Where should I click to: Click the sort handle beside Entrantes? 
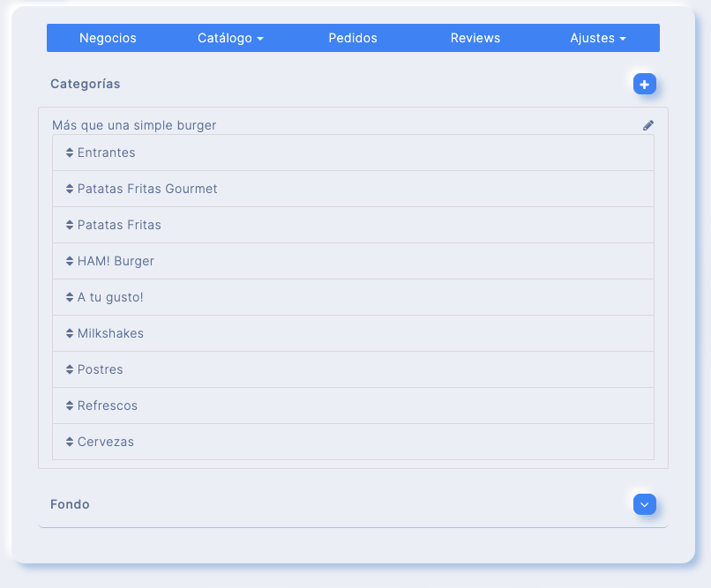point(70,153)
